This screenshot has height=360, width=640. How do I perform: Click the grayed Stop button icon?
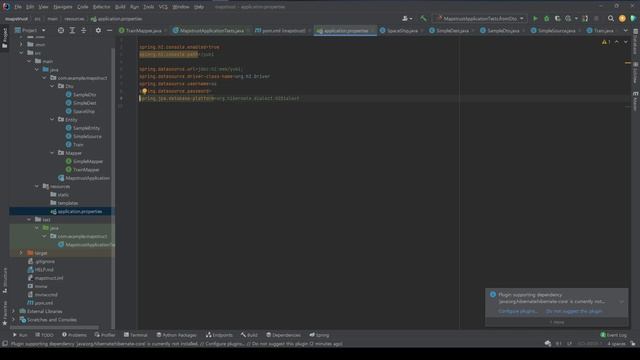click(596, 18)
